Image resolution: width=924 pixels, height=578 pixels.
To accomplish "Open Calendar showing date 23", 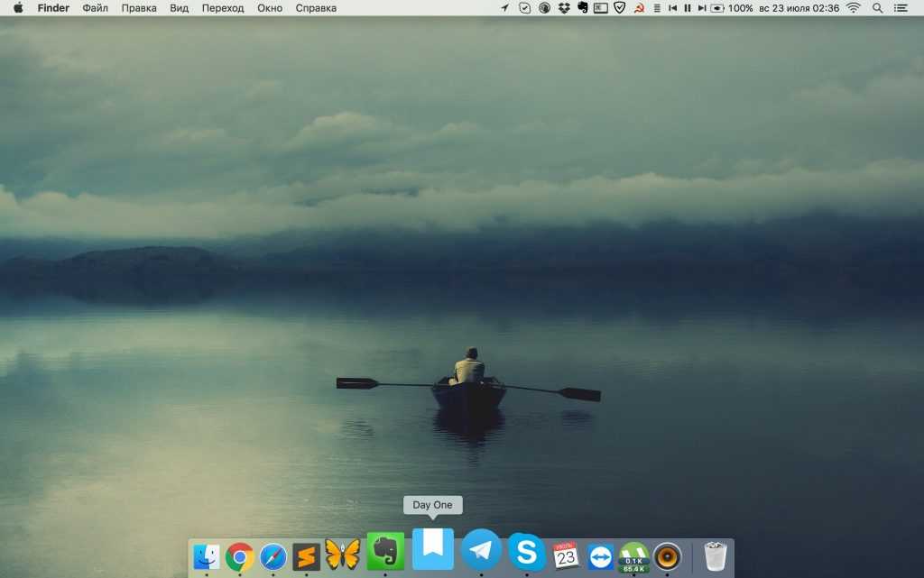I will 566,556.
